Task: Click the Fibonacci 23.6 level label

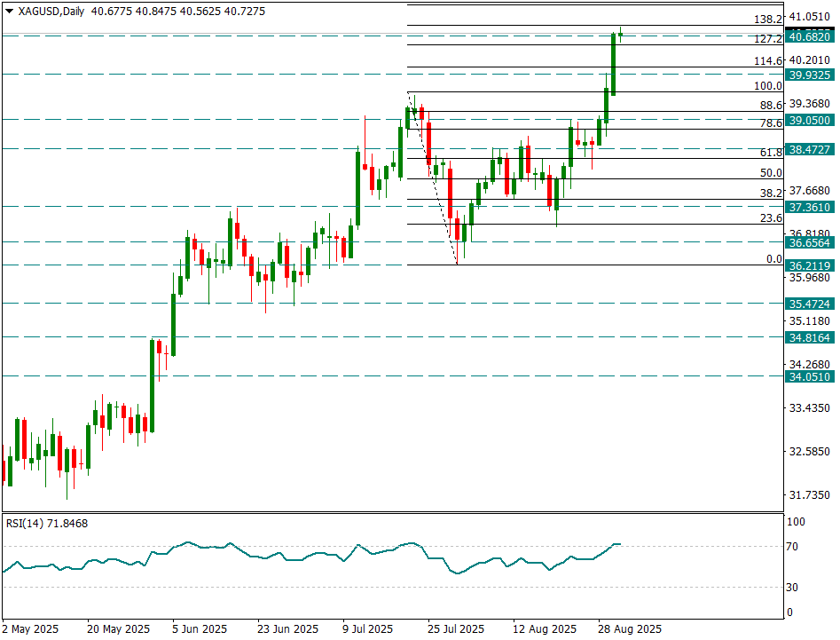Action: tap(771, 218)
